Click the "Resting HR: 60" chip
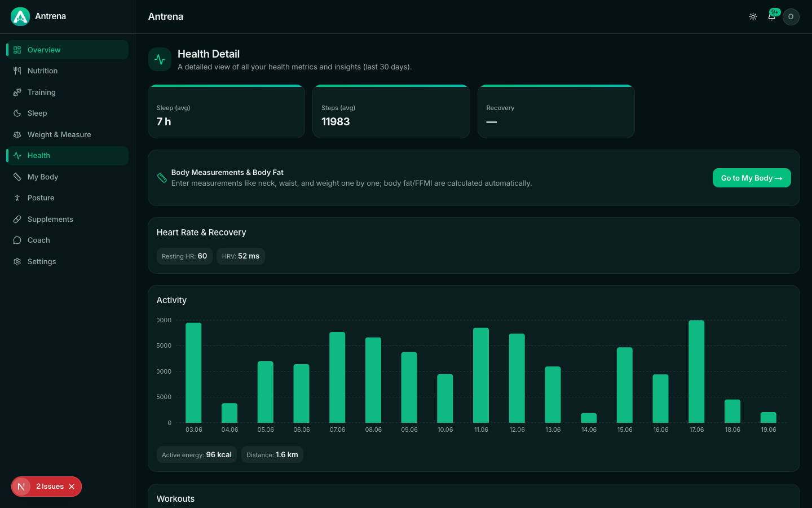 pyautogui.click(x=184, y=256)
